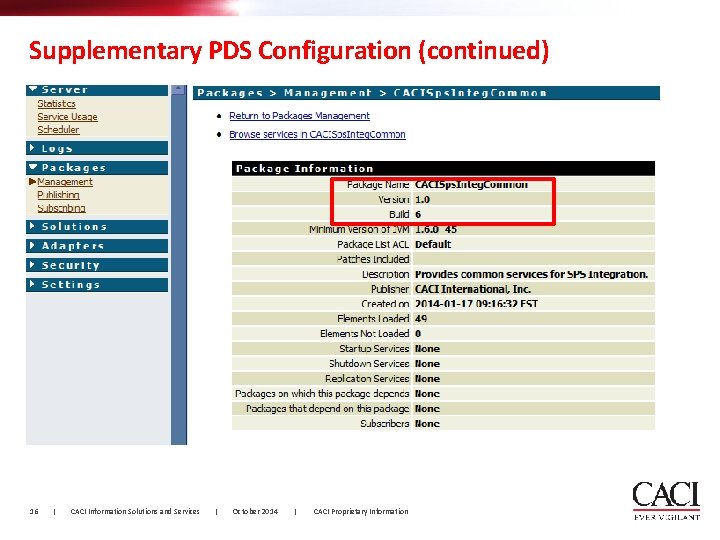Go to Packages Management link in sidebar
720x540 pixels.
pyautogui.click(x=65, y=182)
